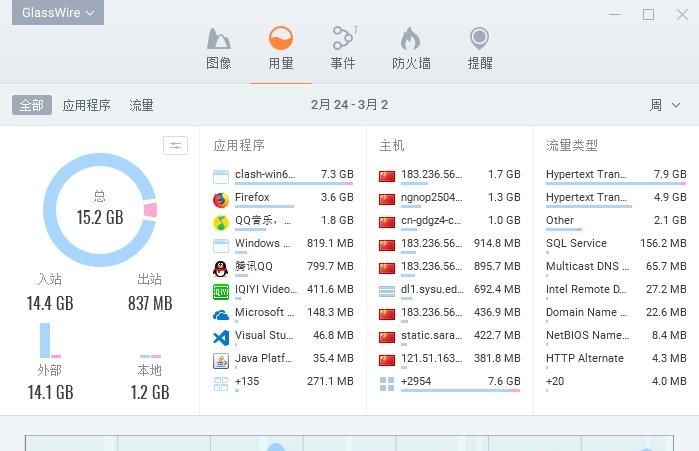Click the Visual Studio Code icon

(x=221, y=338)
